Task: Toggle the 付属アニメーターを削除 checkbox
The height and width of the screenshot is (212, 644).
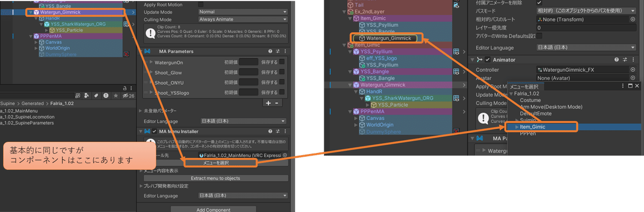Action: click(x=539, y=3)
